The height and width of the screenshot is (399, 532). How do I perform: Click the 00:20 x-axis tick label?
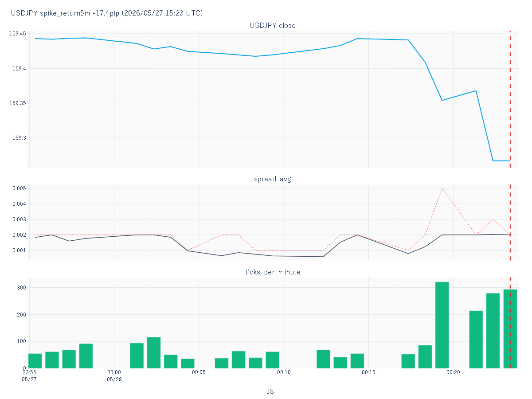[x=453, y=372]
